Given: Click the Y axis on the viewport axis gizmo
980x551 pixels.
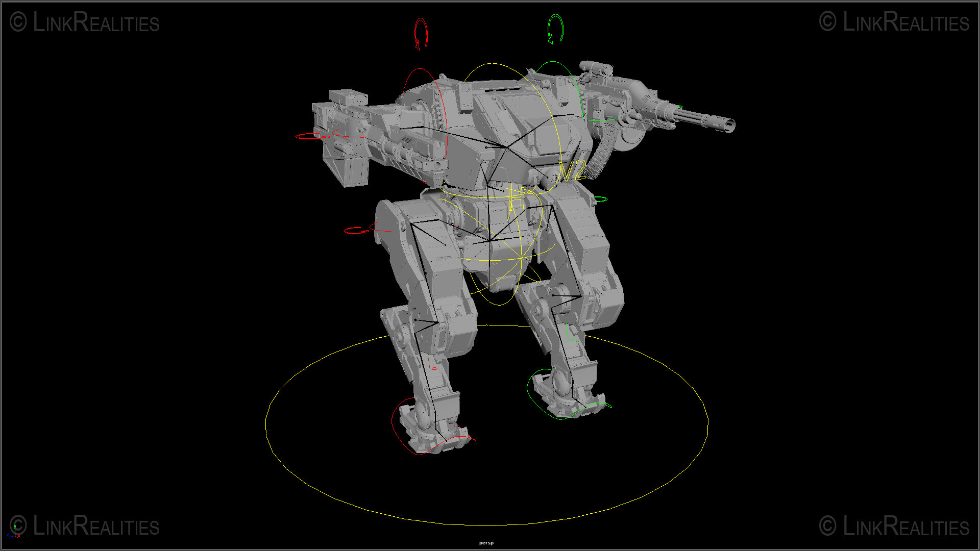Looking at the screenshot, I should coord(15,527).
